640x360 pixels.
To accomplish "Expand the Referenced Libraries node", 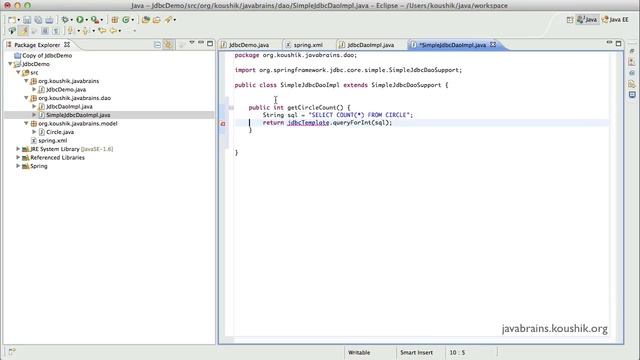I will pos(18,158).
